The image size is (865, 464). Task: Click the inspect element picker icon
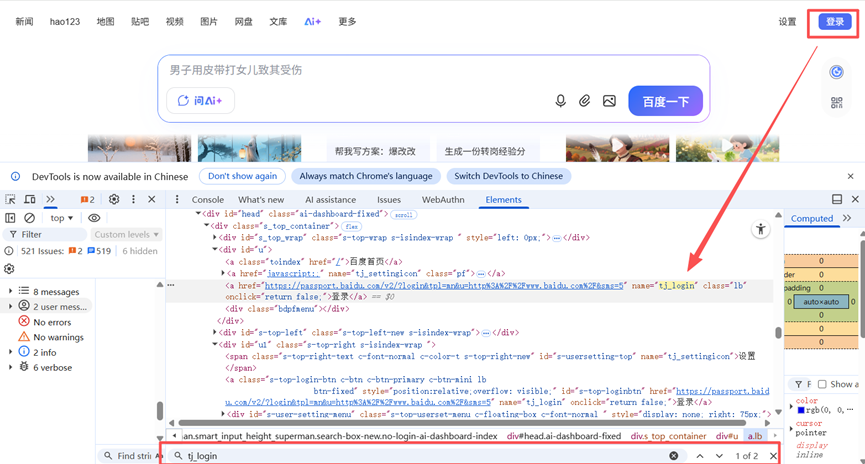point(10,199)
